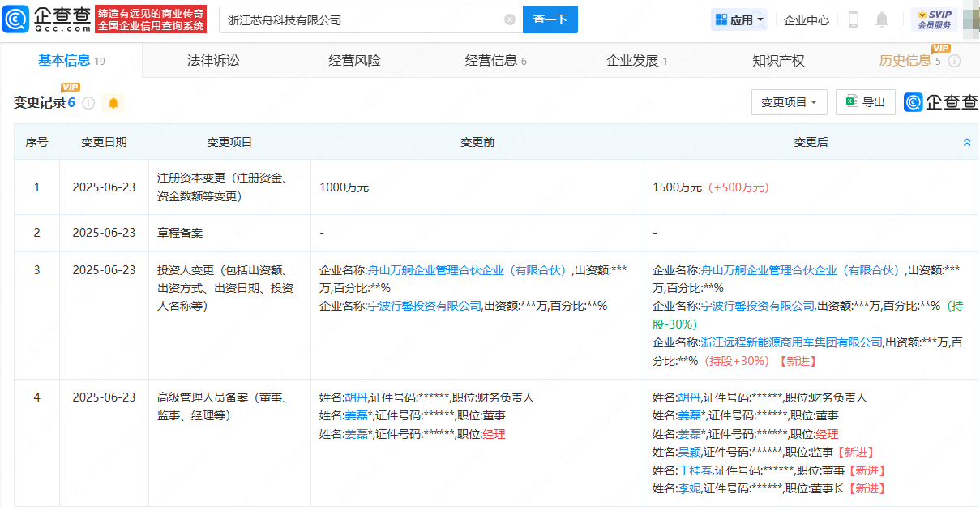Switch to the 基本信息 tab

[71, 60]
